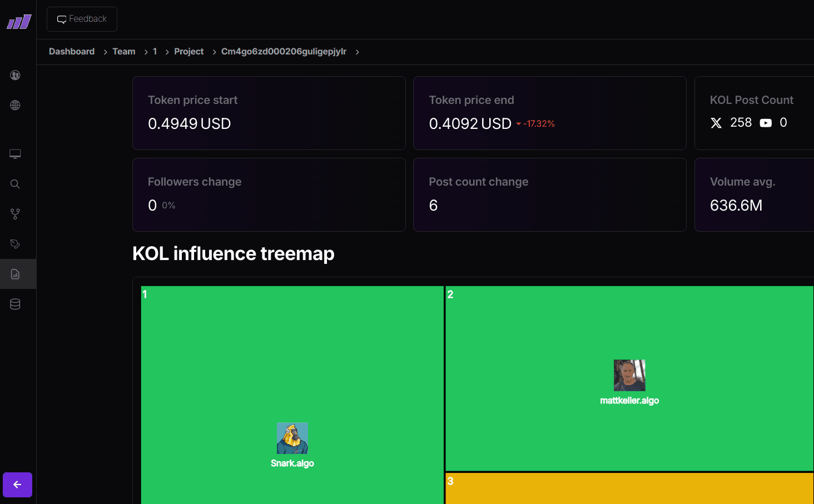Click the 0.4949 USD start price value
The width and height of the screenshot is (814, 504).
[190, 123]
